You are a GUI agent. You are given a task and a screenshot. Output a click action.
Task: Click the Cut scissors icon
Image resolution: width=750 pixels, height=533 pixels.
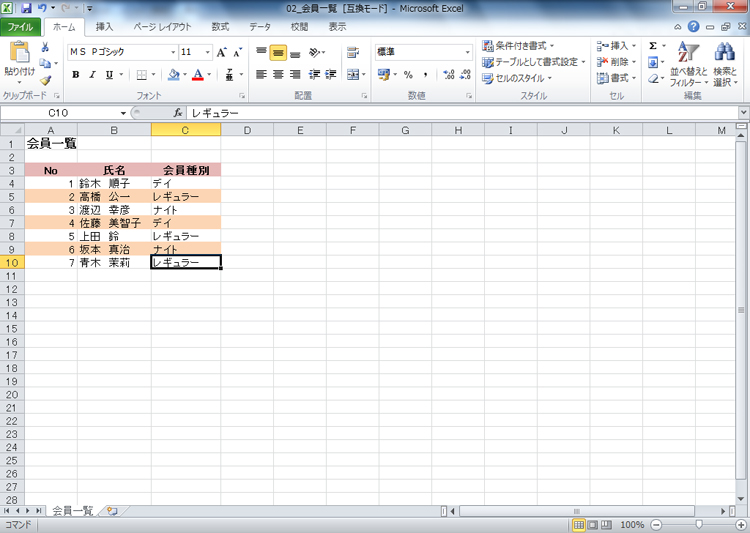[45, 47]
